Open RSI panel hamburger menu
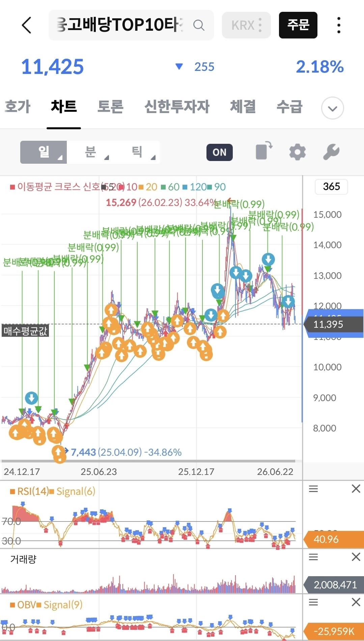 (313, 489)
